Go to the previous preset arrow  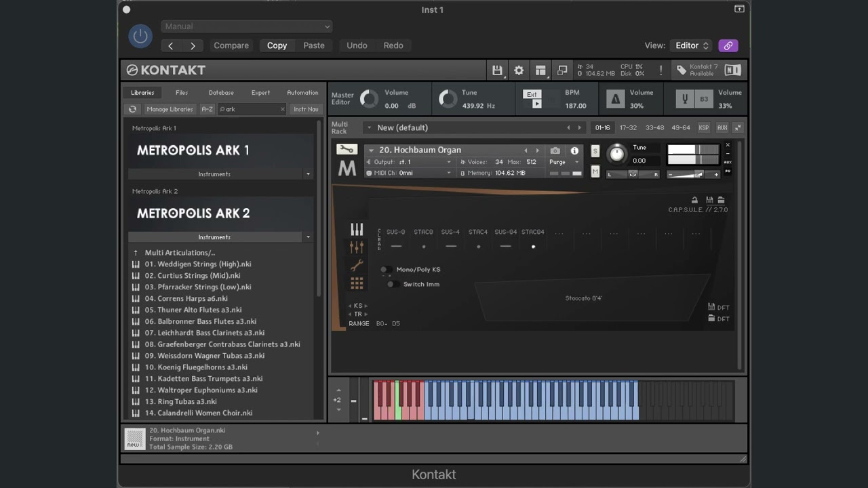click(x=171, y=45)
